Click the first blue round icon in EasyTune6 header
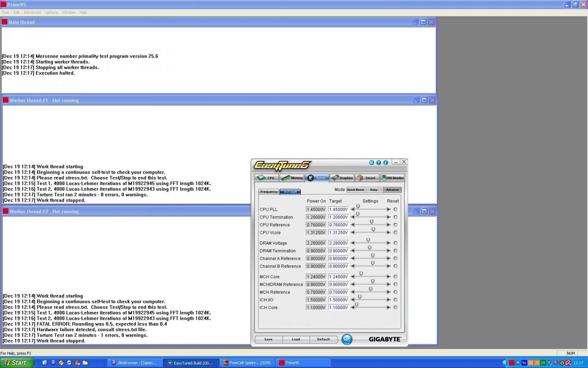Viewport: 588px width, 368px height. (x=372, y=162)
